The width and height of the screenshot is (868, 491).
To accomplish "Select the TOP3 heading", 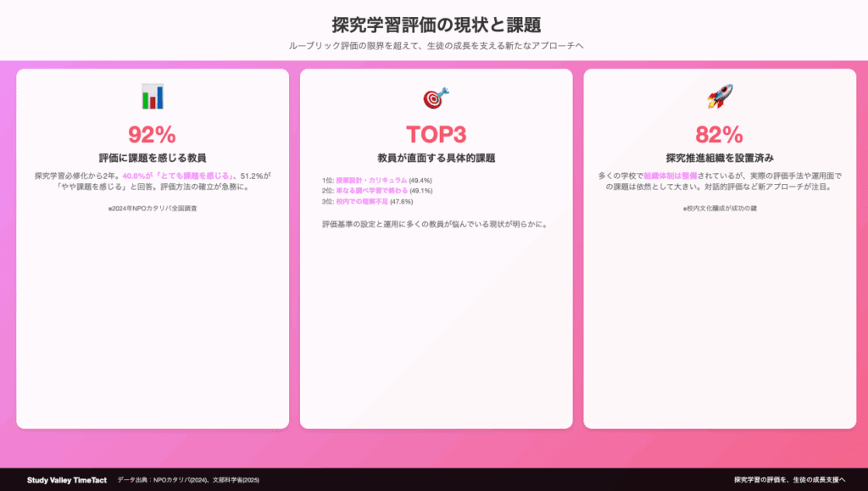I will coord(436,134).
